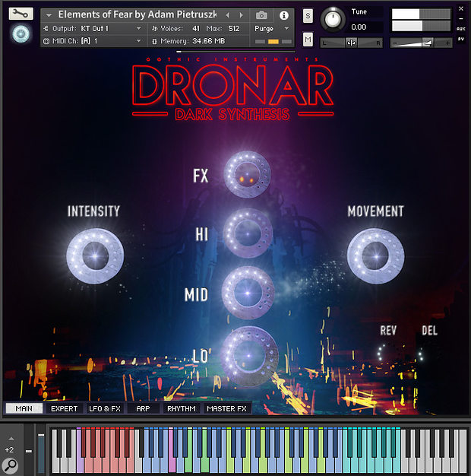Image resolution: width=471 pixels, height=476 pixels.
Task: Click the Tune value 0.00 field
Action: click(x=359, y=27)
